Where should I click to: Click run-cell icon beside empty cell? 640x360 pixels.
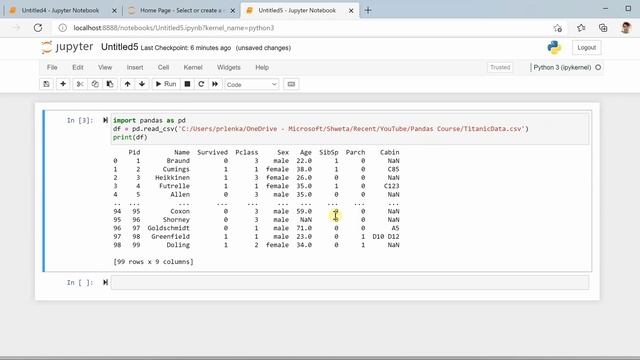click(105, 282)
